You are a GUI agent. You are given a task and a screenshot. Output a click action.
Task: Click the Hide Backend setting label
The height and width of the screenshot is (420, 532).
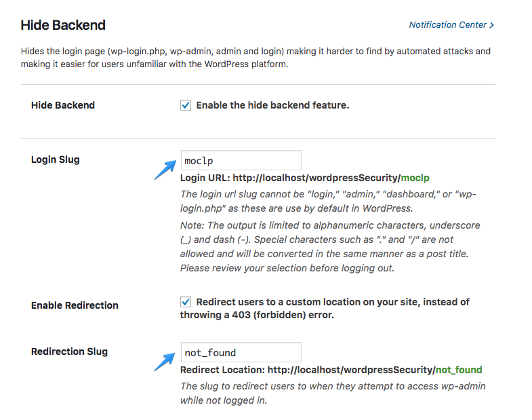(63, 105)
